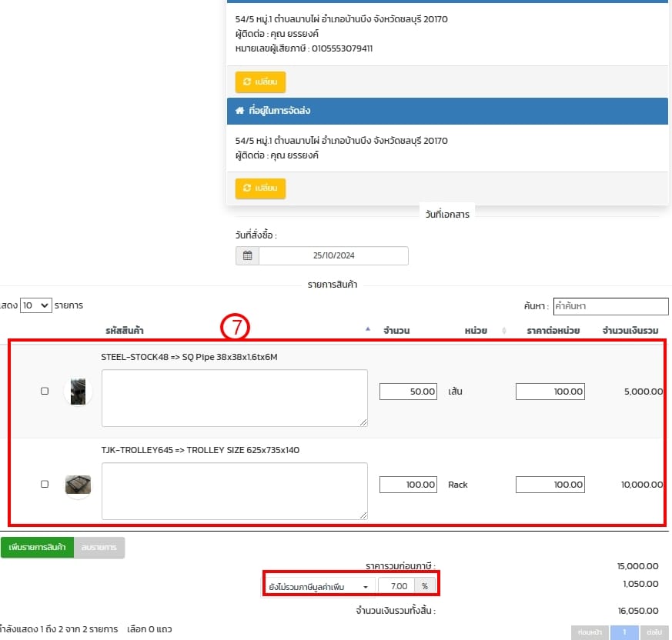Click the home icon in shipping address header
The width and height of the screenshot is (672, 640).
tap(239, 111)
